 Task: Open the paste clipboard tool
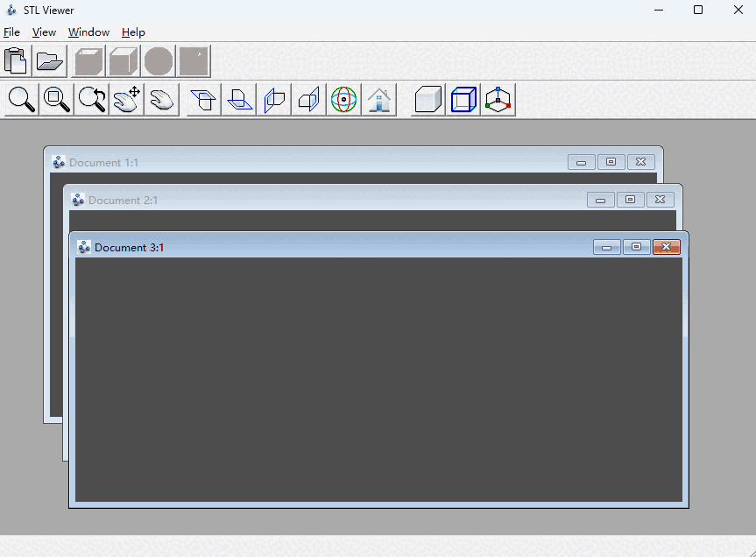(x=15, y=60)
